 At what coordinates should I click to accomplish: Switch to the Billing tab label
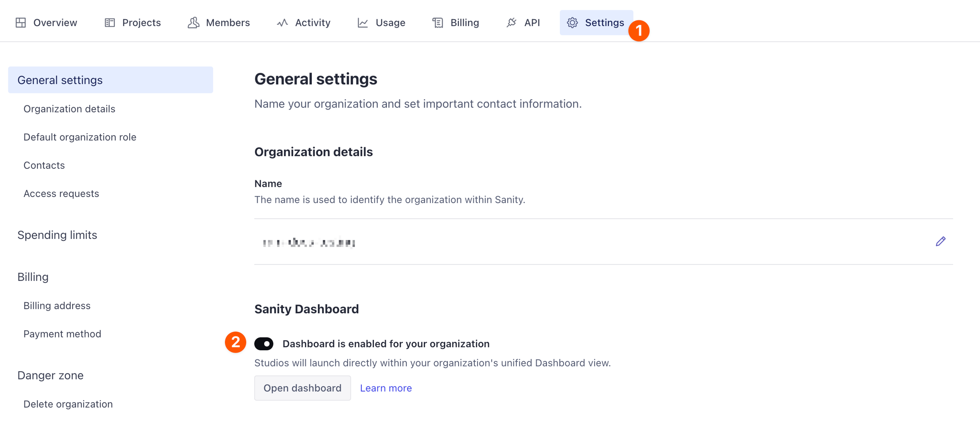pyautogui.click(x=464, y=22)
